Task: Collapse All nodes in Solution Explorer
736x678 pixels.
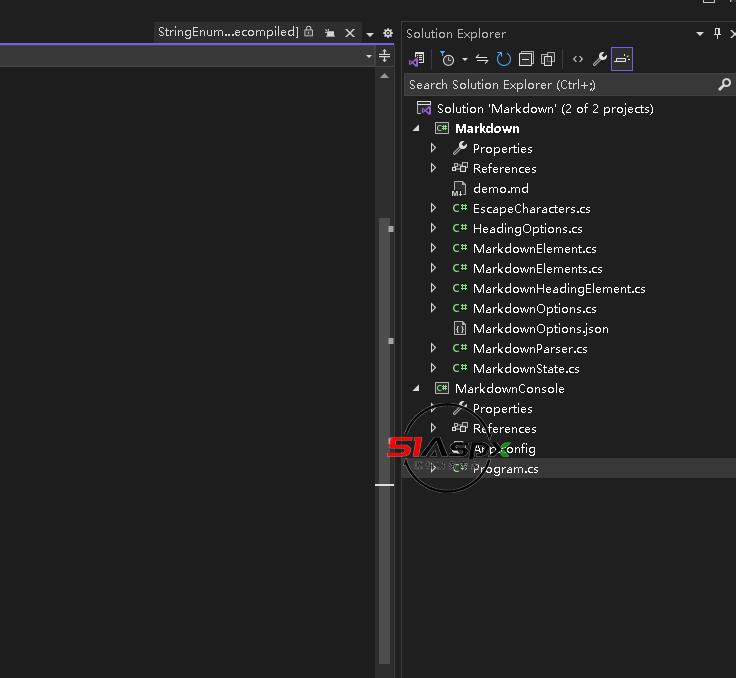Action: click(526, 59)
